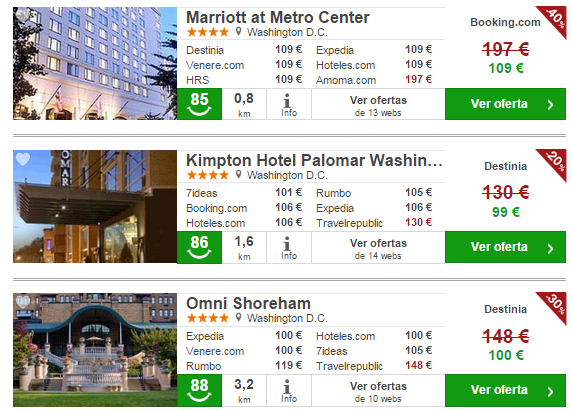Open Info icon for Marriott at Metro Center
Image resolution: width=573 pixels, height=411 pixels.
pyautogui.click(x=289, y=105)
